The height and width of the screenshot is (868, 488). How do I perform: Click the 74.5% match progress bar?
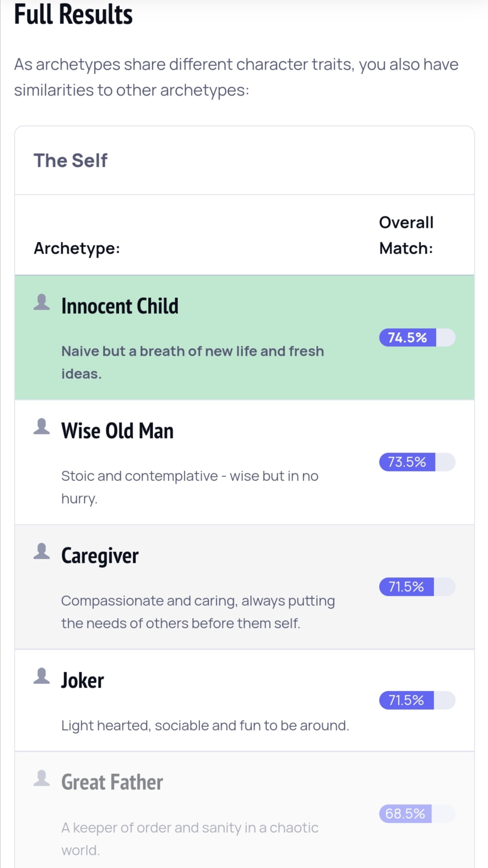tap(417, 338)
